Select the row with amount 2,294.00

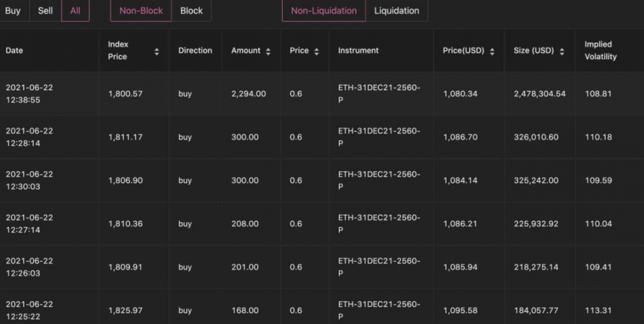point(322,94)
